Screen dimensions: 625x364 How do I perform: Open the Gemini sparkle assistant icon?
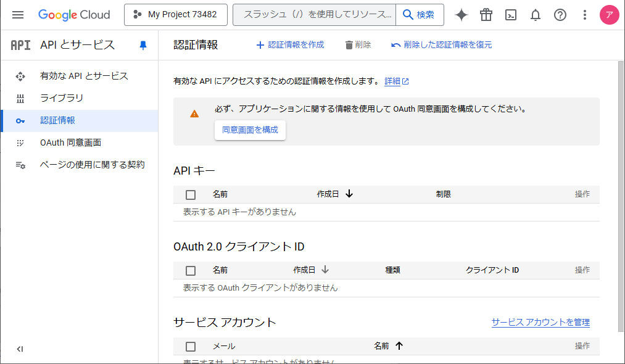[x=461, y=15]
